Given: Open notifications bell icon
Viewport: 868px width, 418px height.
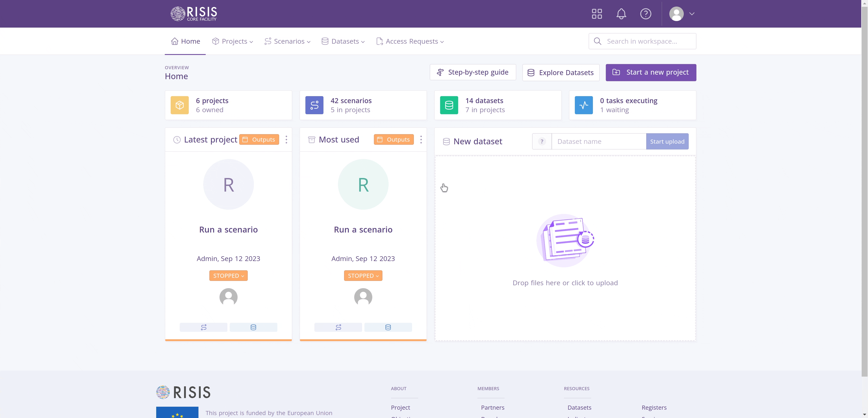Looking at the screenshot, I should pos(621,14).
